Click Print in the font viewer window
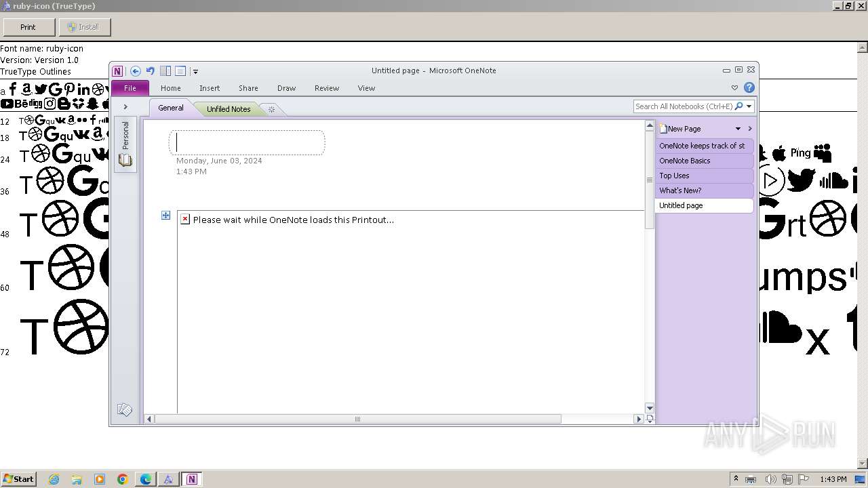Viewport: 868px width, 488px height. [x=28, y=27]
